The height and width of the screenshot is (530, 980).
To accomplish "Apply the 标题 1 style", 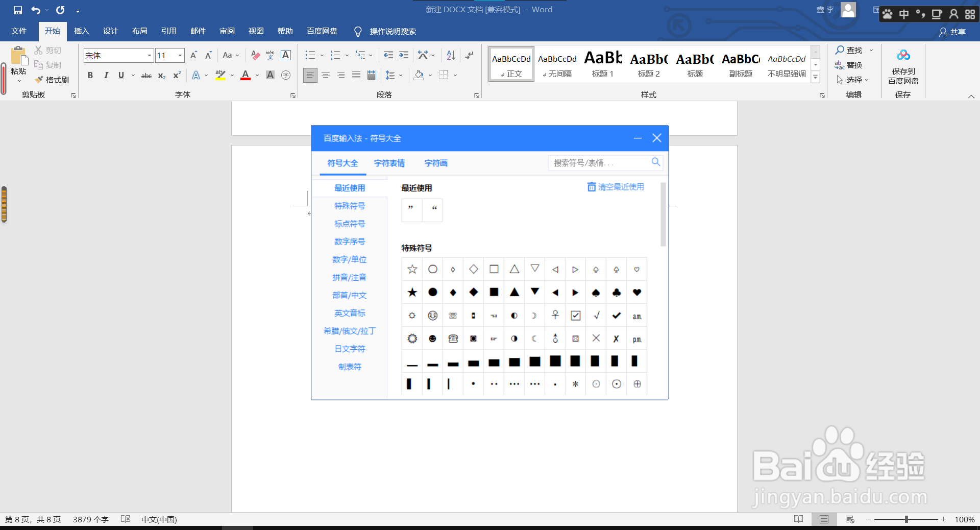I will [x=602, y=63].
